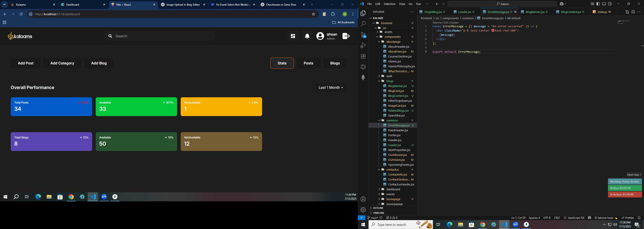Click the Open App button in editor
The height and width of the screenshot is (229, 644).
(x=634, y=175)
